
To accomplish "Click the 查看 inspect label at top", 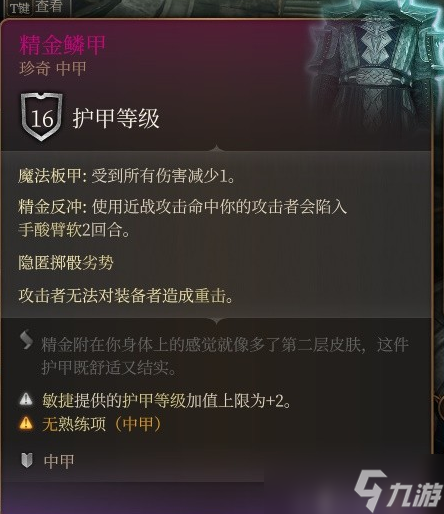I will point(49,7).
